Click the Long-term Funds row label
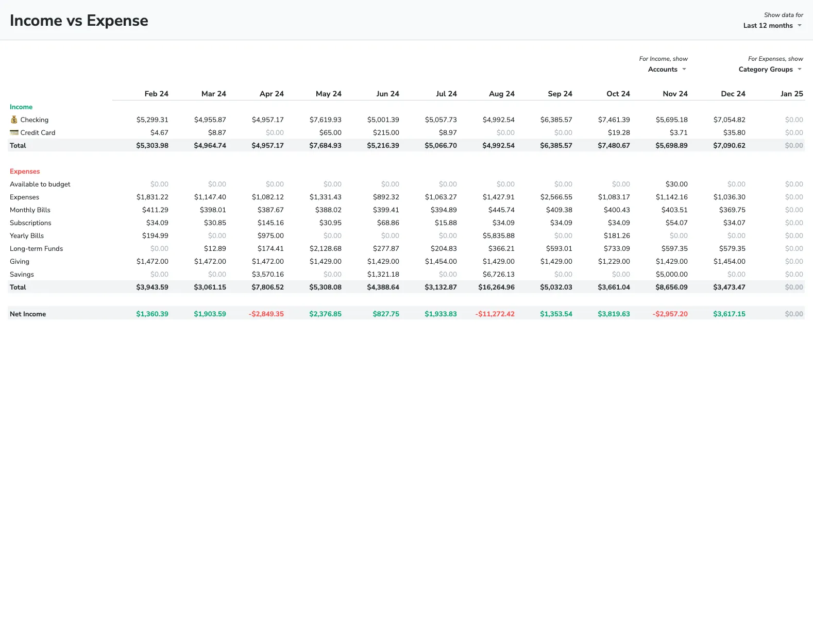The width and height of the screenshot is (813, 644). [36, 249]
